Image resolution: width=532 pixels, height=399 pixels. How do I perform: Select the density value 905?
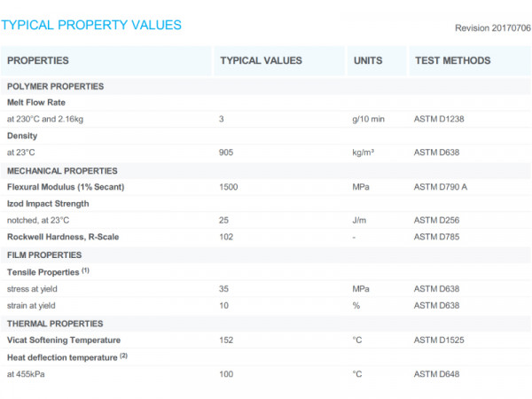tap(227, 153)
